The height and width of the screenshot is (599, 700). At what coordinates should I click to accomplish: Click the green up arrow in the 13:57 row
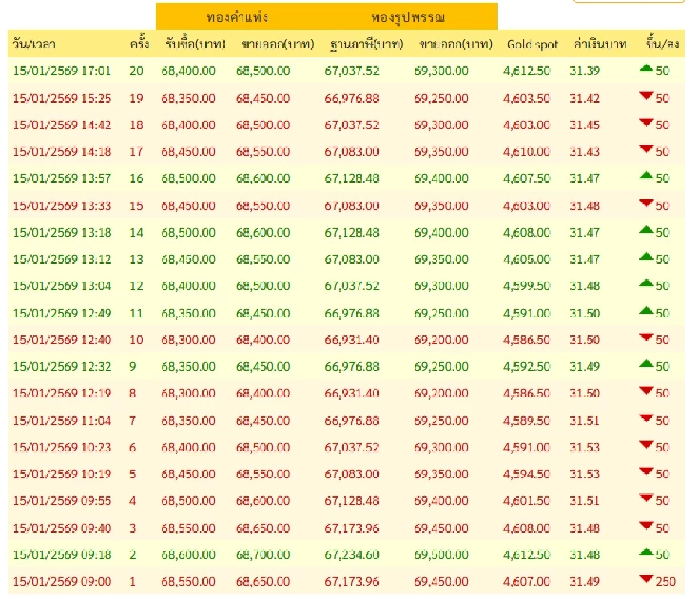[x=646, y=176]
